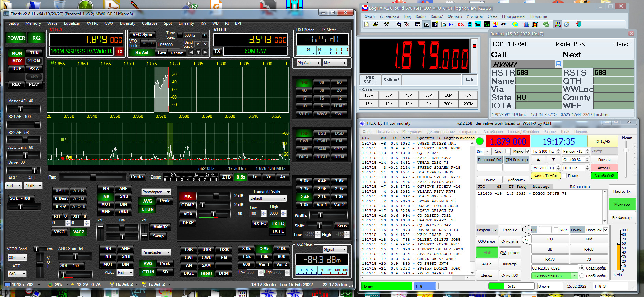Click the Монитор button in JTDX
Viewport: 644px width, 297px height.
click(622, 204)
